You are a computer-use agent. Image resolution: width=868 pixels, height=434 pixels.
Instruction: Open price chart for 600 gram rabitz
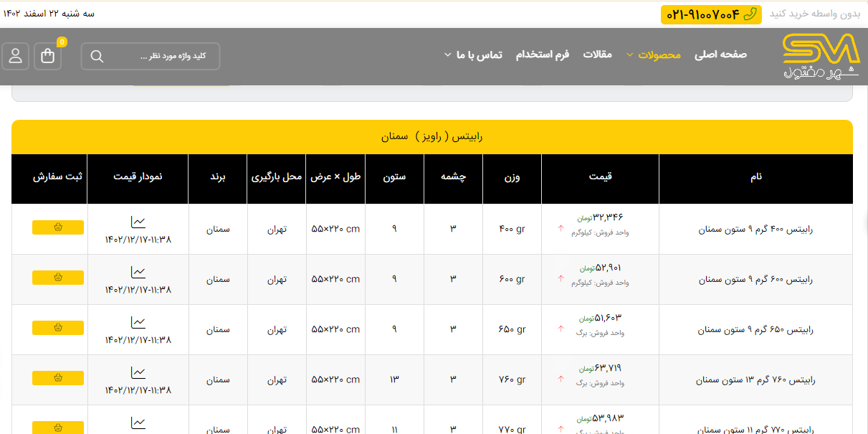point(138,273)
